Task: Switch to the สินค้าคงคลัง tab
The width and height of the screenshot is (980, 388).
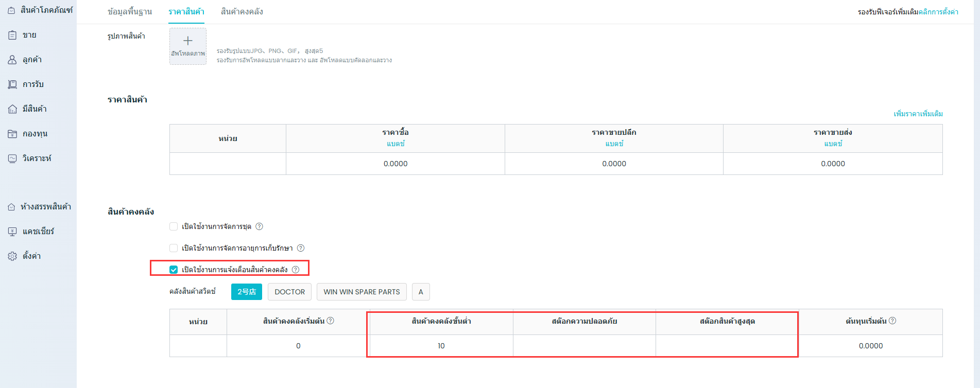Action: point(242,11)
